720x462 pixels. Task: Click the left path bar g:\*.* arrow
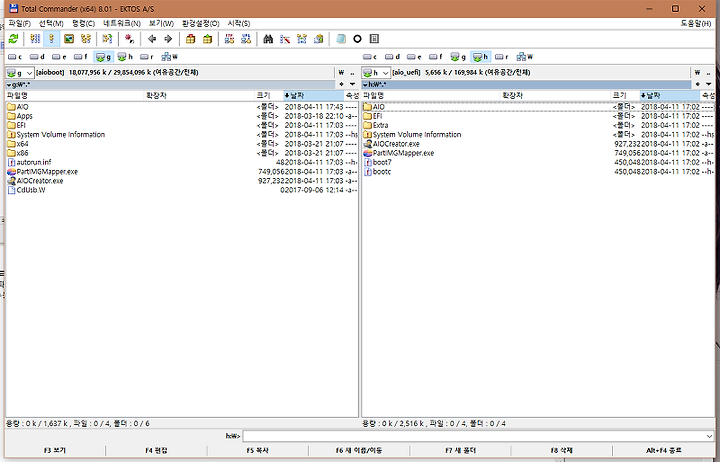coord(9,85)
